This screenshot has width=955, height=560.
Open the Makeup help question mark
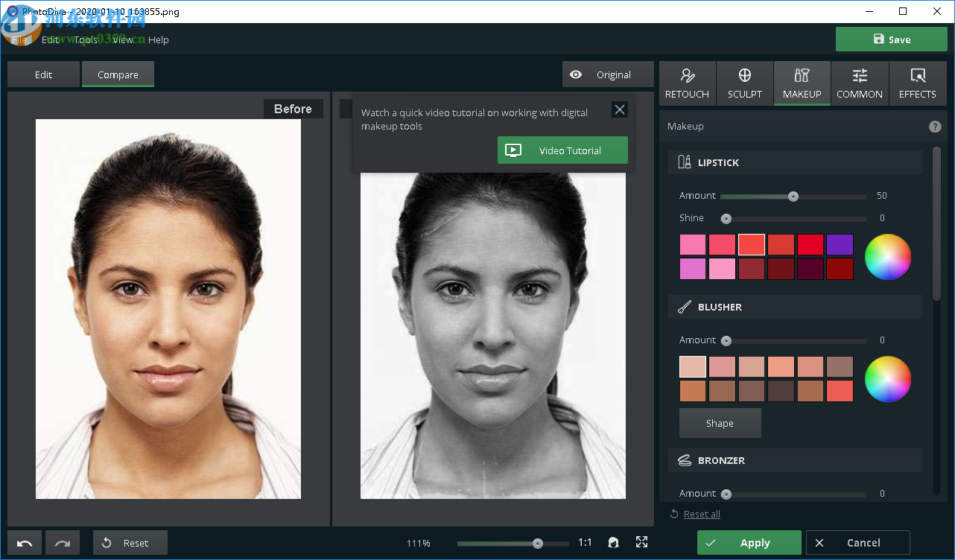[935, 127]
